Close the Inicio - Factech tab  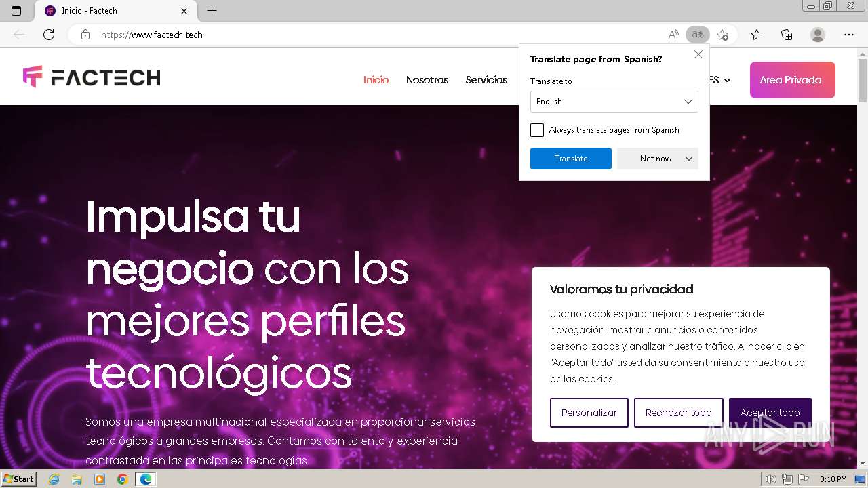[184, 11]
